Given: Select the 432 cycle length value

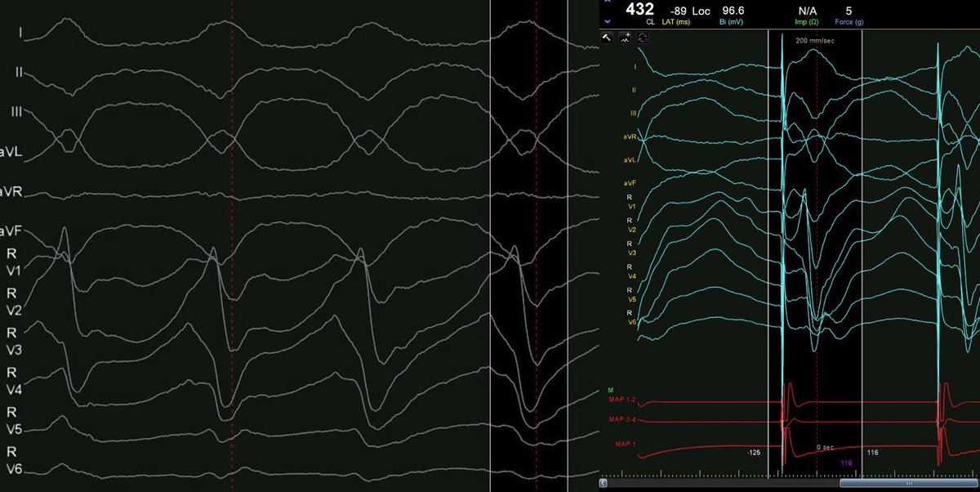Looking at the screenshot, I should click(x=640, y=9).
